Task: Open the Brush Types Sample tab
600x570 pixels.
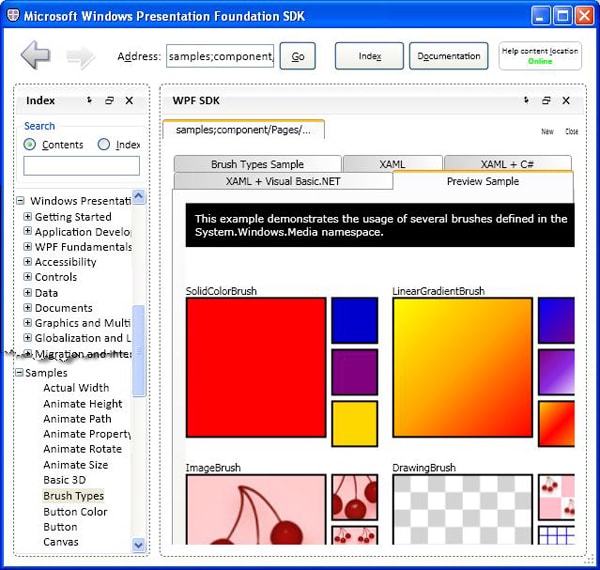Action: point(258,164)
